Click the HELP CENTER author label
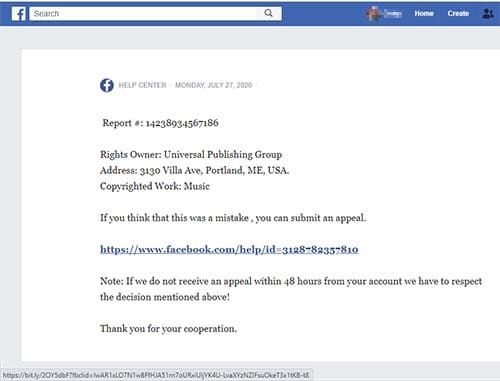Viewport: 500px width, 381px height. 142,85
